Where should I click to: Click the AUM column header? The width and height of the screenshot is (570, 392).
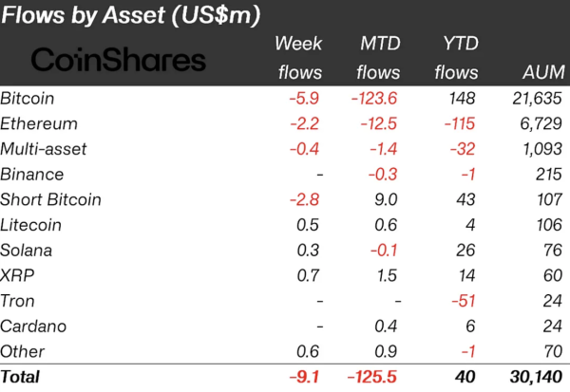(x=542, y=72)
